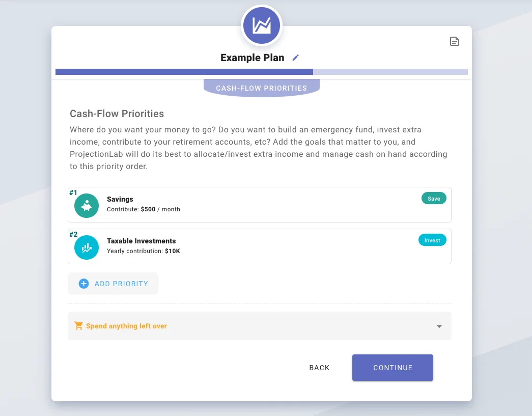Select the Cash-Flow Priorities header tab

261,88
